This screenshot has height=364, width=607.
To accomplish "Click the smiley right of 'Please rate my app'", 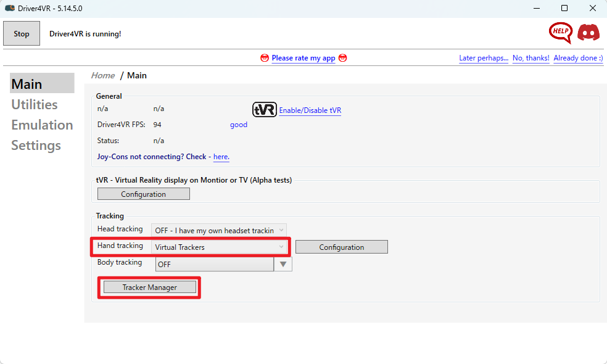I will [342, 58].
